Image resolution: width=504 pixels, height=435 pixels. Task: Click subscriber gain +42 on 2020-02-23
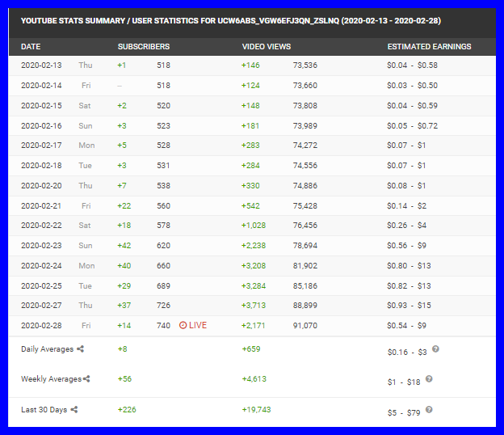tap(124, 246)
